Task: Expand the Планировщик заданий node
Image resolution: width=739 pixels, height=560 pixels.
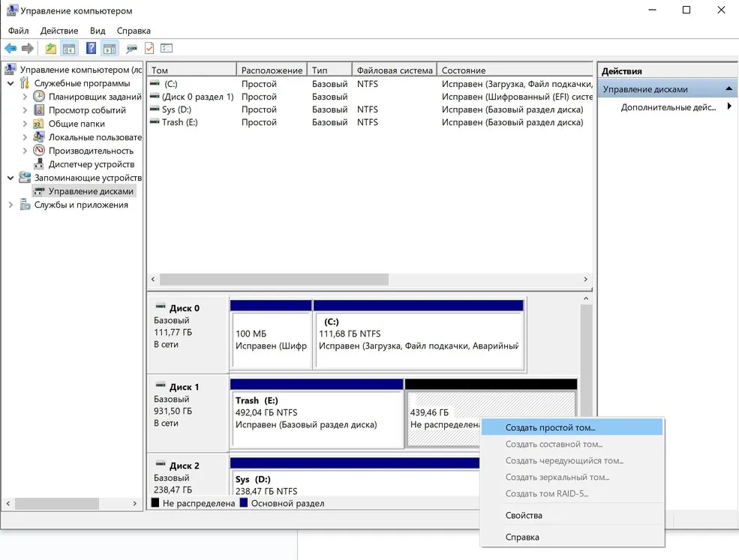Action: coord(25,97)
